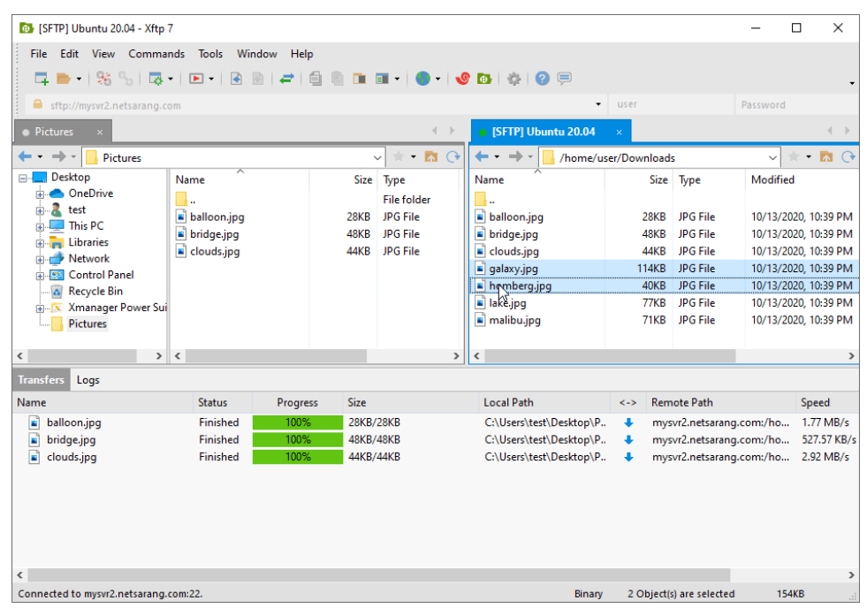The width and height of the screenshot is (867, 616).
Task: Sort transfers by Status column header
Action: point(223,402)
